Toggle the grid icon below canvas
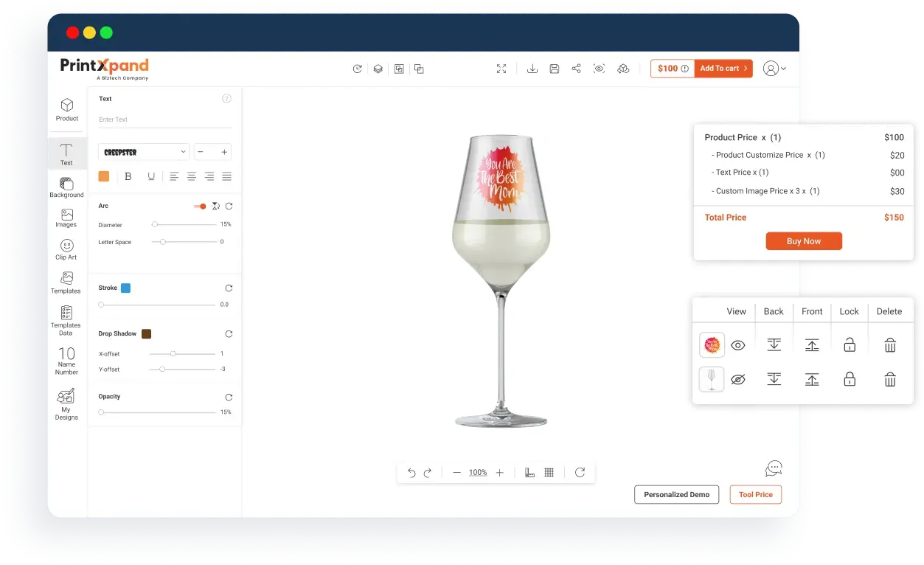Viewport: 924px width, 565px height. pos(549,473)
